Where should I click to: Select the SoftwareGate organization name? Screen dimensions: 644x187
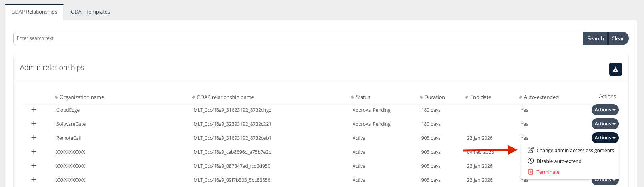point(71,124)
